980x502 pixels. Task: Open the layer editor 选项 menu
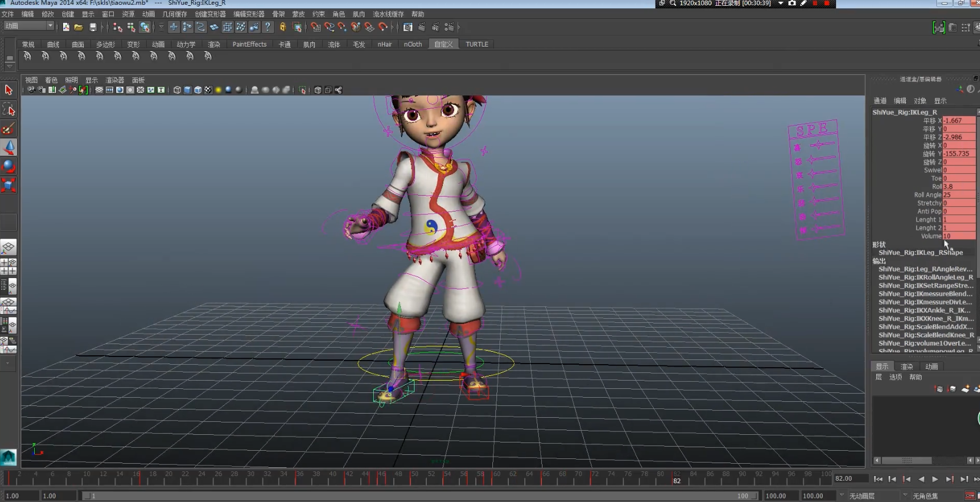896,377
